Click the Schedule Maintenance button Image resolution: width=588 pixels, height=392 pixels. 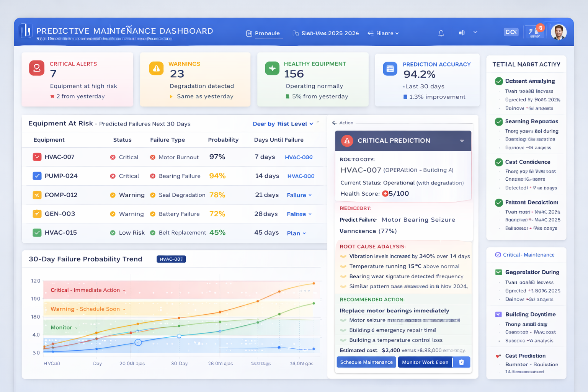(366, 362)
